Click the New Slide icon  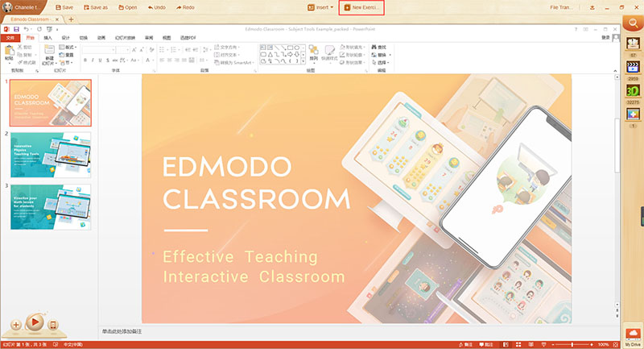click(49, 51)
